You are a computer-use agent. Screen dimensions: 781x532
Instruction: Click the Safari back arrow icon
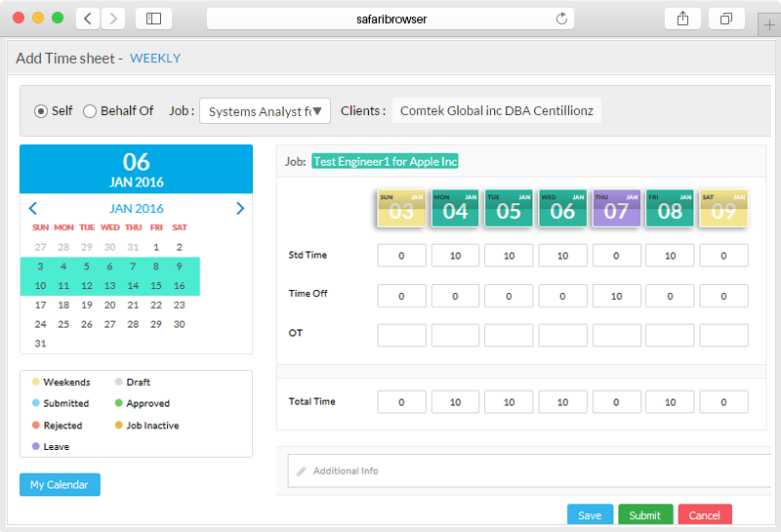(88, 19)
